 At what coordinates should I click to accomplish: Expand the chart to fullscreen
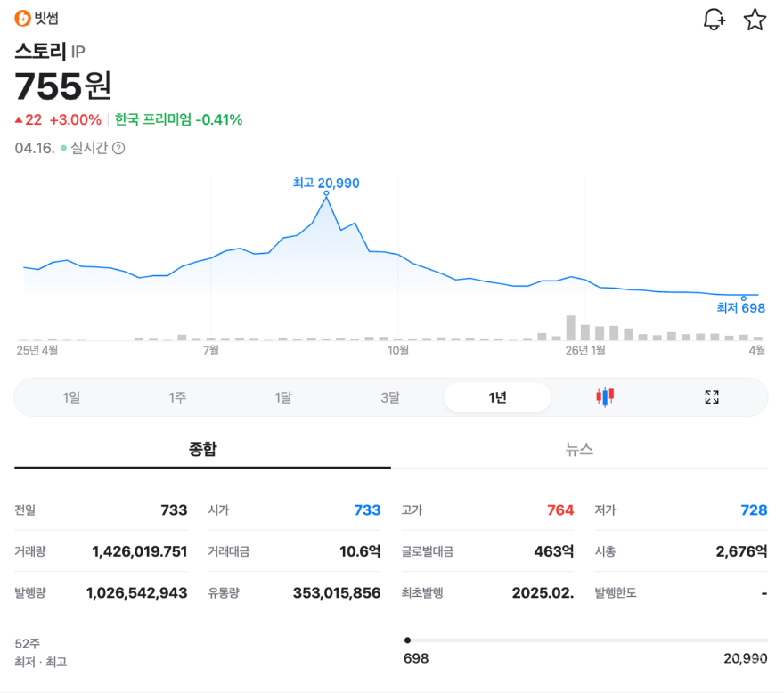712,397
